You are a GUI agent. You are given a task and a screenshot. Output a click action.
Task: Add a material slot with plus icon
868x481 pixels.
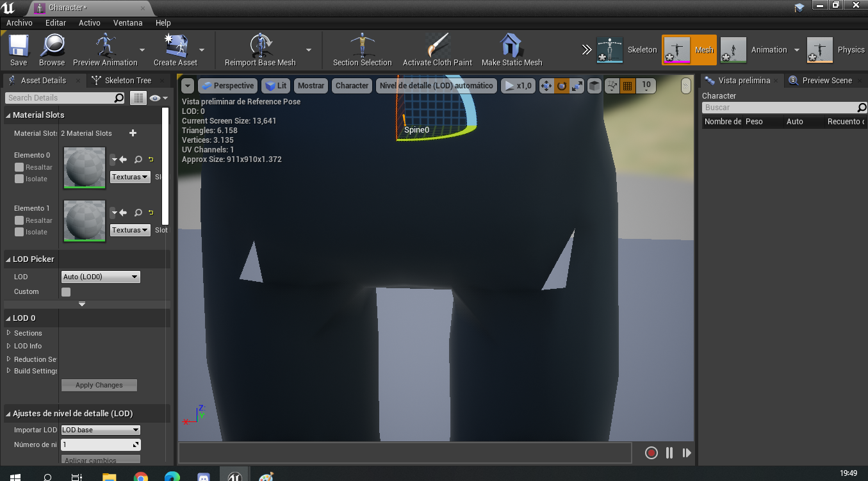click(133, 133)
